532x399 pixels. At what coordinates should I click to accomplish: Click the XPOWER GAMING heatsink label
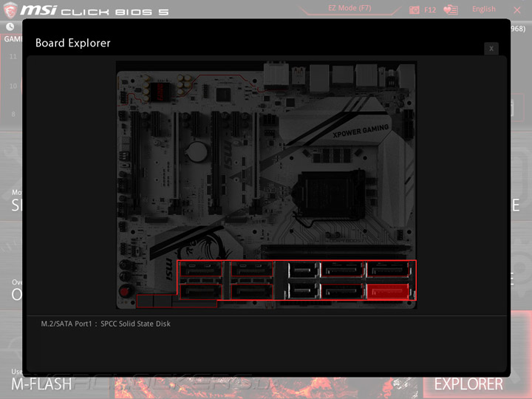(x=361, y=131)
